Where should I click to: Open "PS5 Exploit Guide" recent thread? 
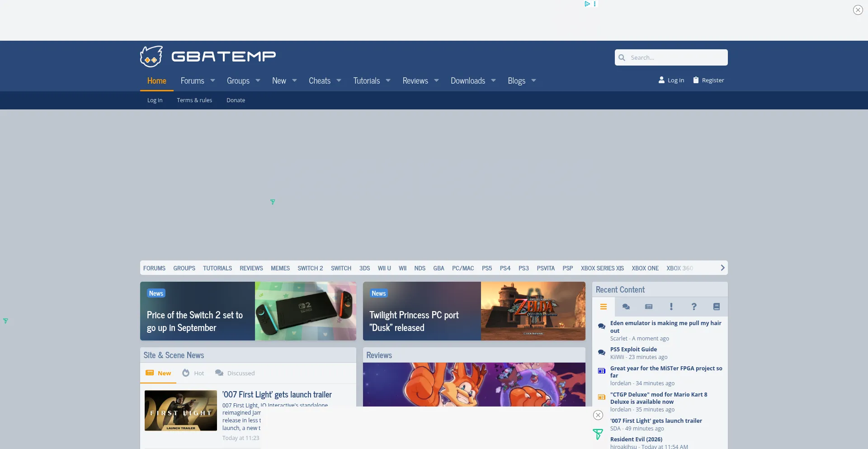click(633, 349)
